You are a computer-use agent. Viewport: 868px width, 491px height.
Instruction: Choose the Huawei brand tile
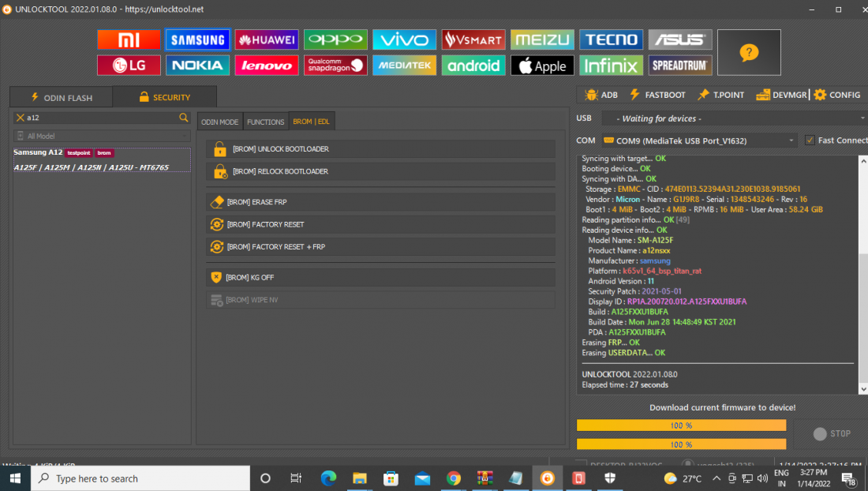coord(267,39)
